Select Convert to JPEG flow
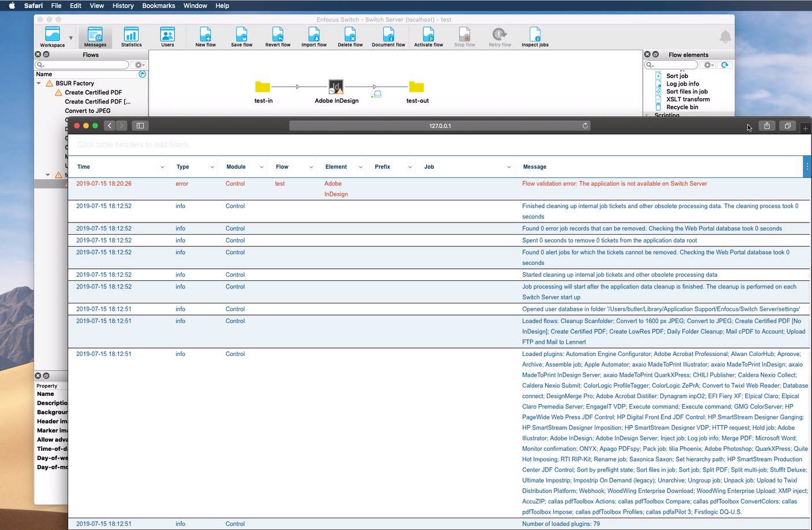The height and width of the screenshot is (530, 812). (87, 111)
